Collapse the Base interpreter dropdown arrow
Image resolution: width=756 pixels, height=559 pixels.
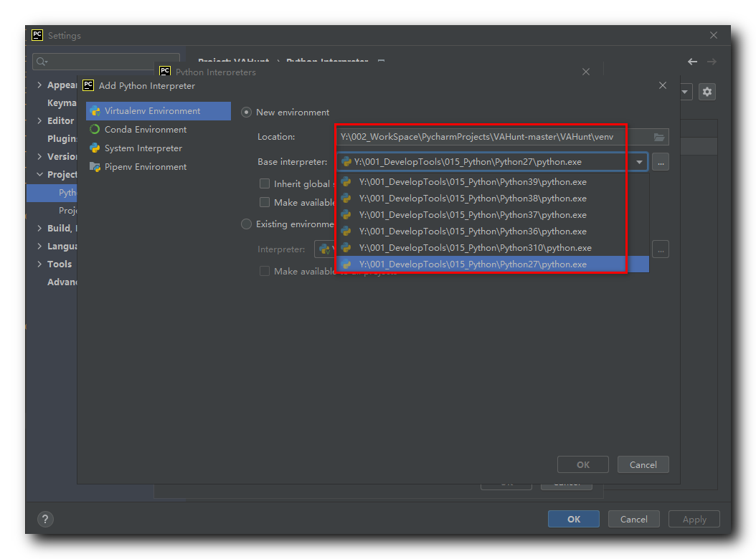click(639, 162)
